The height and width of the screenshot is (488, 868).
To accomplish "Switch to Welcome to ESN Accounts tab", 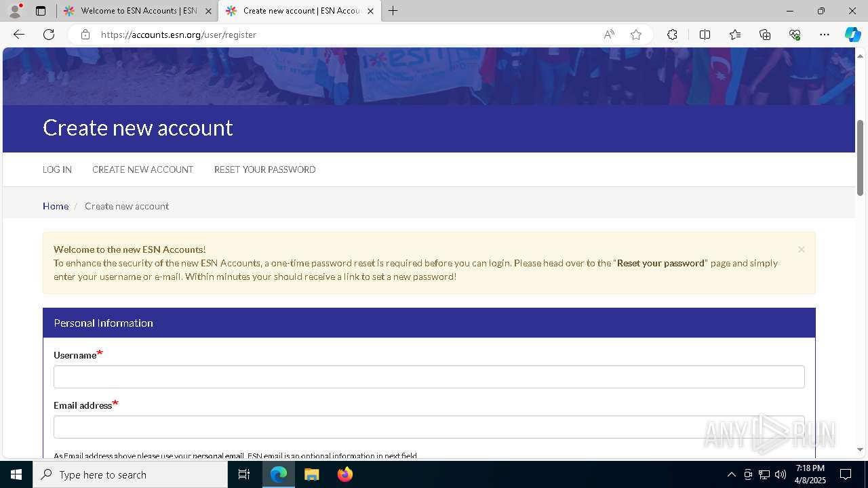I will click(138, 11).
